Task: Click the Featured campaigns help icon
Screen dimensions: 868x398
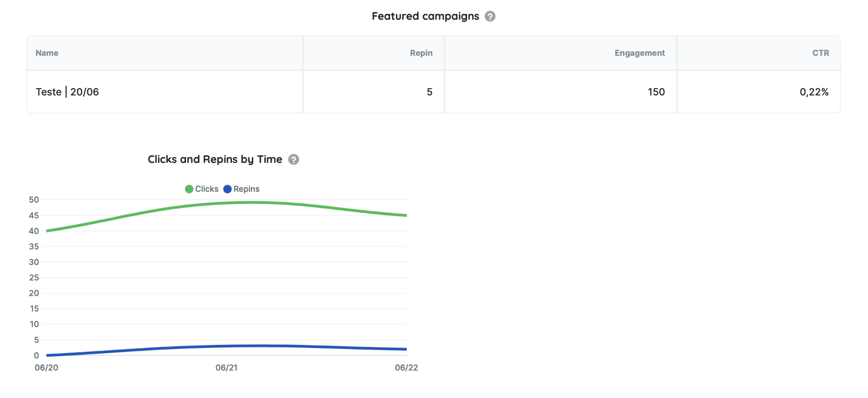Action: coord(490,16)
